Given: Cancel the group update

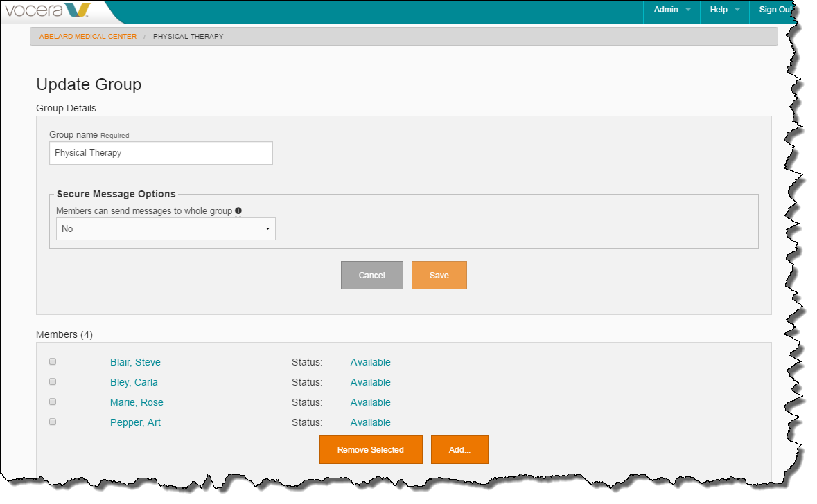Looking at the screenshot, I should pyautogui.click(x=371, y=276).
